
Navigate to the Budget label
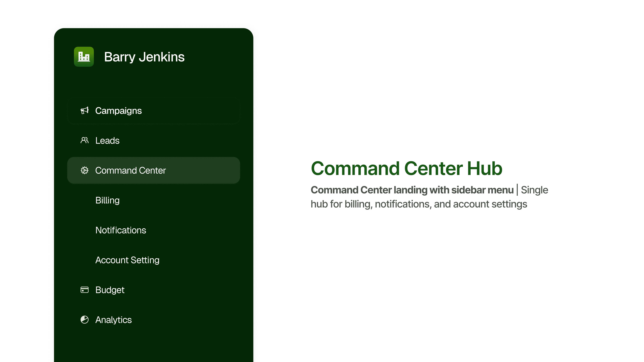click(110, 290)
